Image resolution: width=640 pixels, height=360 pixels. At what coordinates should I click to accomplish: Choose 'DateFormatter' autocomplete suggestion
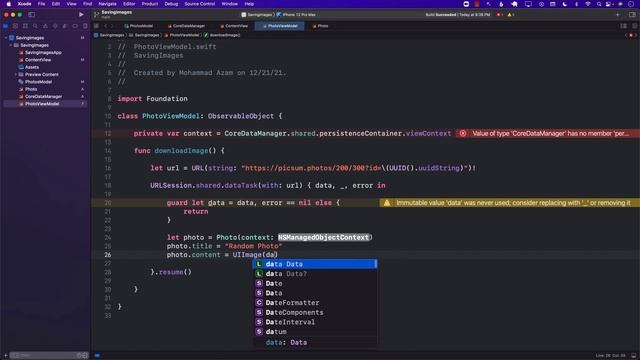pyautogui.click(x=315, y=303)
